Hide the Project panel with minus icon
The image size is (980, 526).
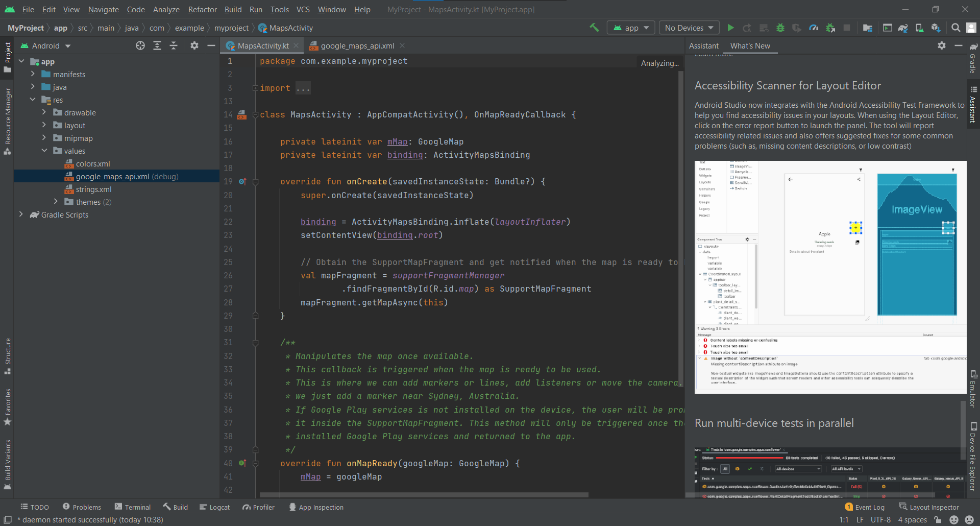(211, 45)
